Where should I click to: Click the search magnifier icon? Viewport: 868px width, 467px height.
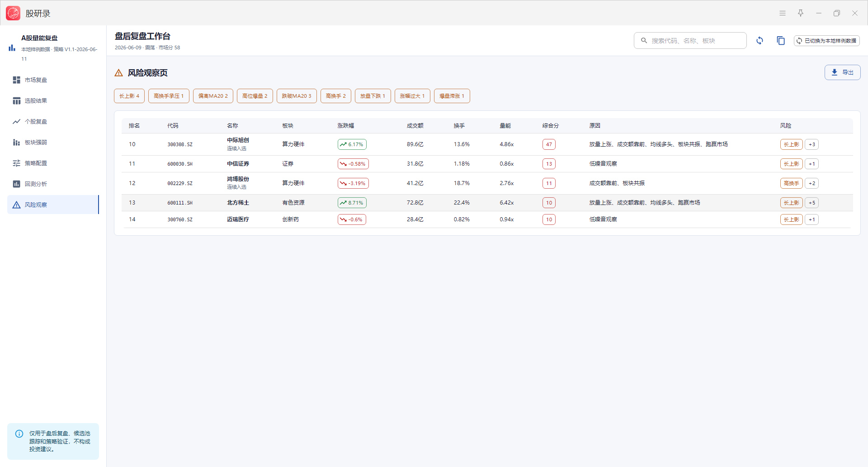tap(644, 41)
